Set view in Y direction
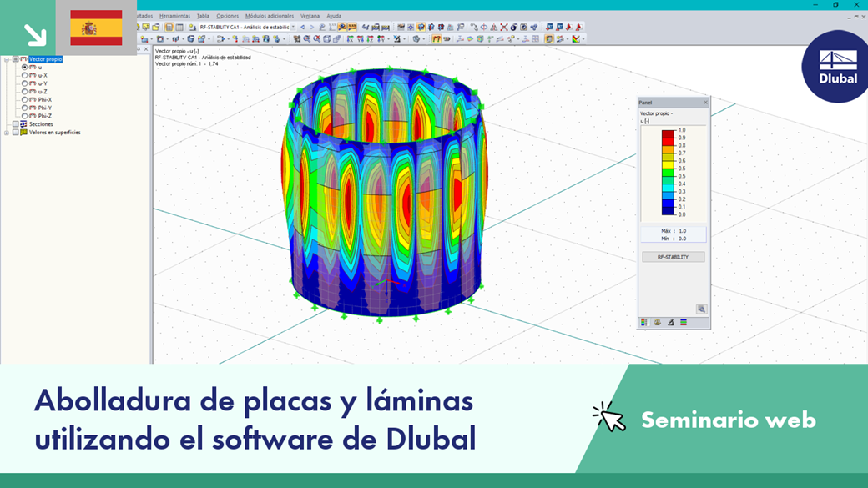This screenshot has width=868, height=488. point(361,39)
